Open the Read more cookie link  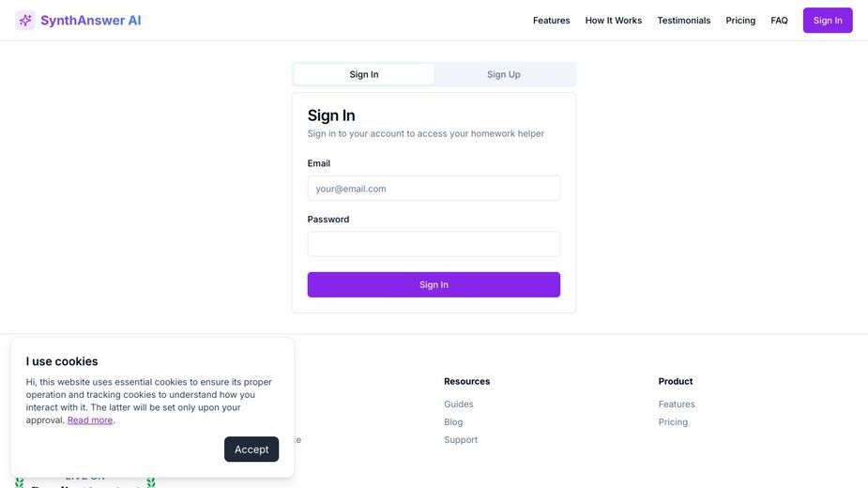point(90,420)
